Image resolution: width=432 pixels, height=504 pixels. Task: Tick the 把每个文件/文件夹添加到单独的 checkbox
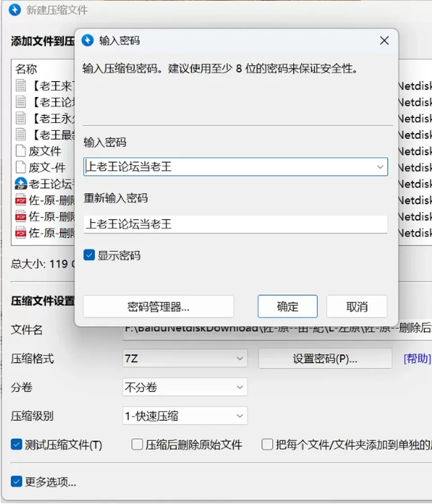pos(267,445)
